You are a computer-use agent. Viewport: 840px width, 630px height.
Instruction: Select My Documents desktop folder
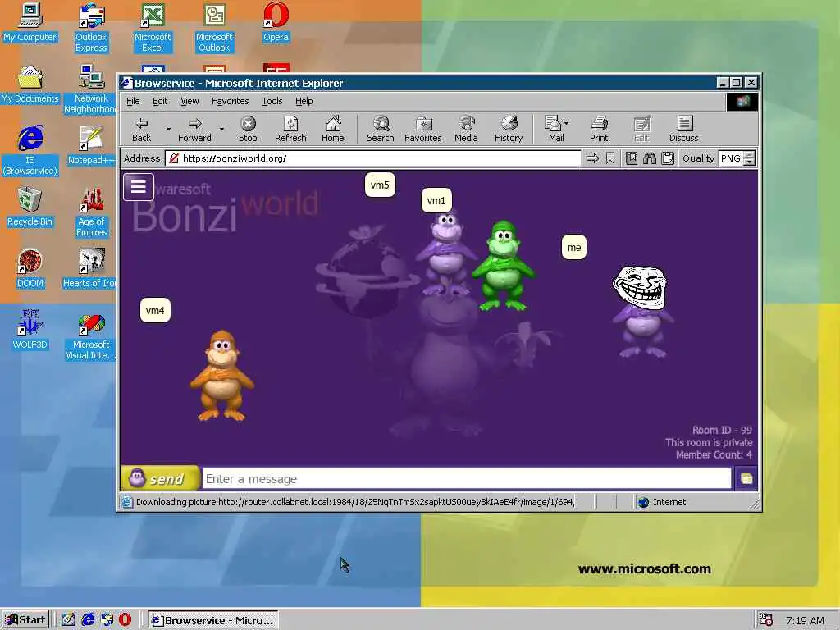30,84
